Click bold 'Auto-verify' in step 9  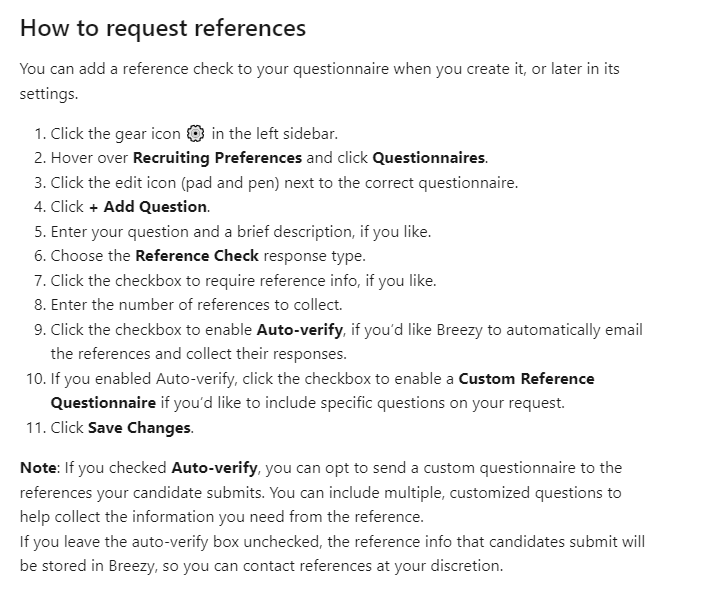tap(298, 329)
